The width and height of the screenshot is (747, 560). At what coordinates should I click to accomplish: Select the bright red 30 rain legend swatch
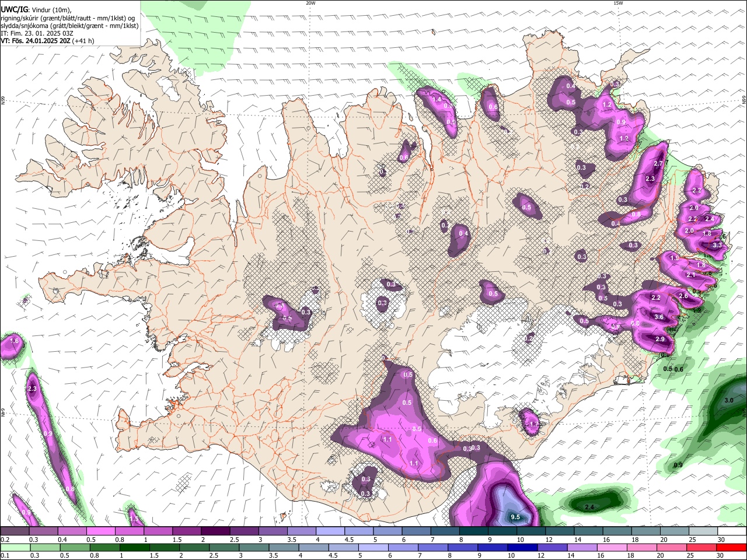click(x=731, y=547)
